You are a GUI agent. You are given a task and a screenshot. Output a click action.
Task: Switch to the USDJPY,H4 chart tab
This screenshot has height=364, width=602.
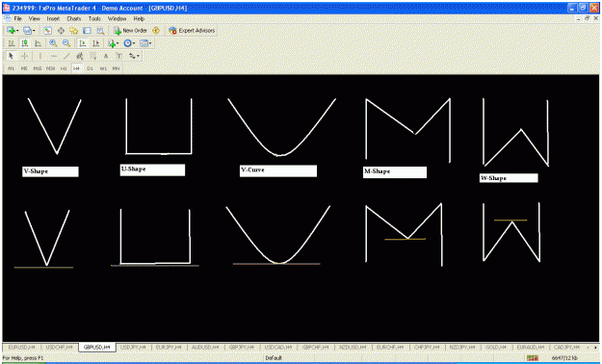tap(133, 347)
